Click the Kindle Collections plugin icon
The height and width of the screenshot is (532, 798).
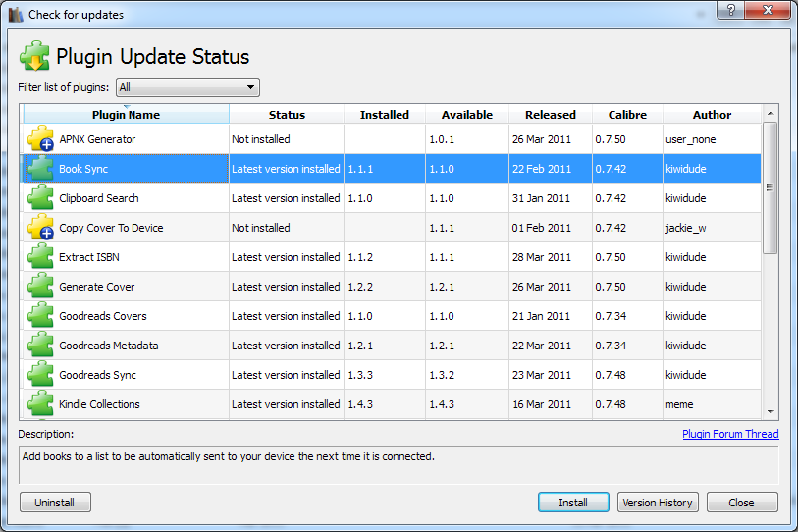40,404
